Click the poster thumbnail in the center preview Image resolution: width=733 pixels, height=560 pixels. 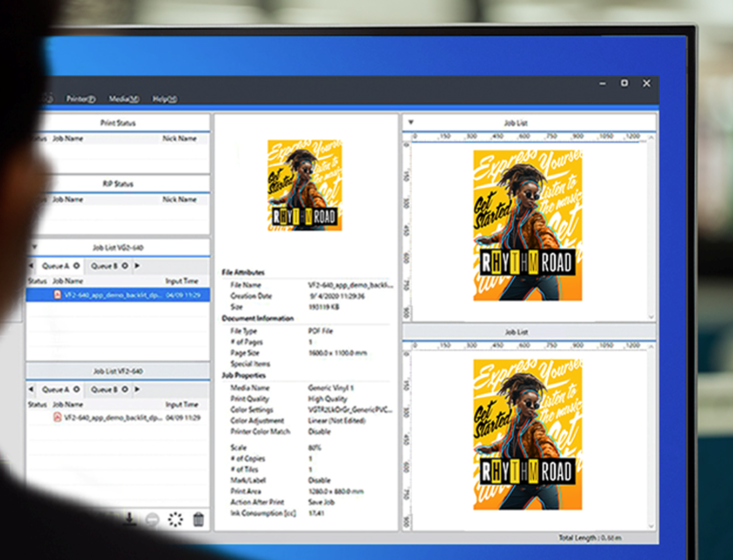tap(305, 185)
